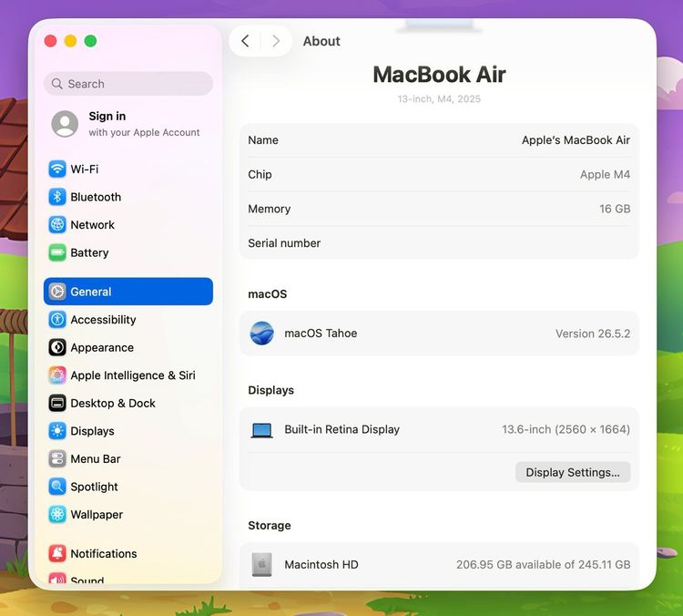Image resolution: width=683 pixels, height=616 pixels.
Task: Click the Apple Account avatar icon
Action: point(65,124)
